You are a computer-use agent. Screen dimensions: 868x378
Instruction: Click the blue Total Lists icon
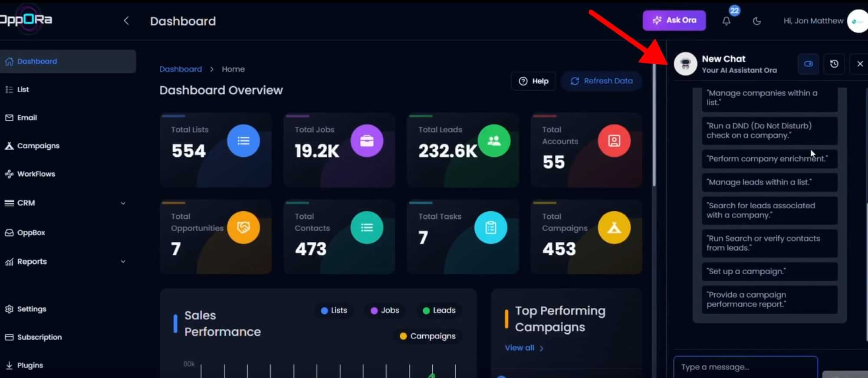coord(243,141)
